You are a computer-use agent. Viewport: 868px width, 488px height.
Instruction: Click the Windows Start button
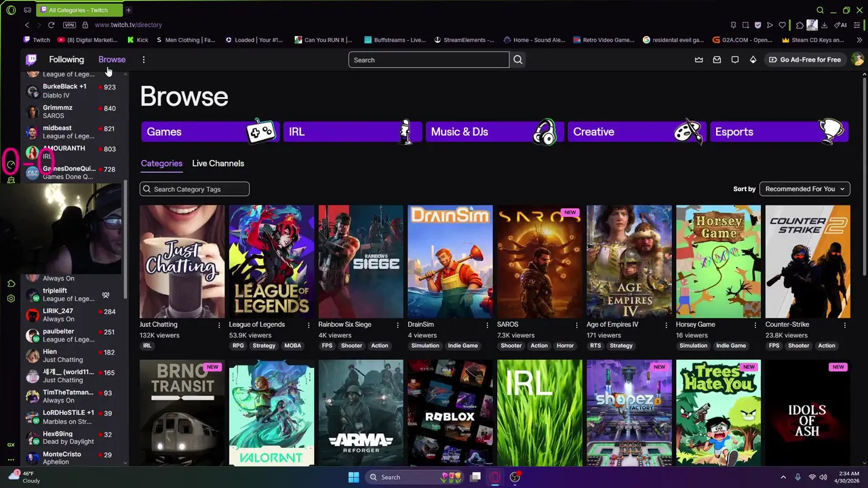[x=353, y=477]
